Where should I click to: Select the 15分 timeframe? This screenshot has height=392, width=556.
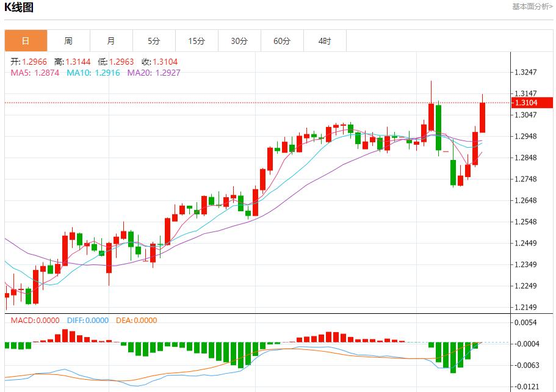pos(197,40)
